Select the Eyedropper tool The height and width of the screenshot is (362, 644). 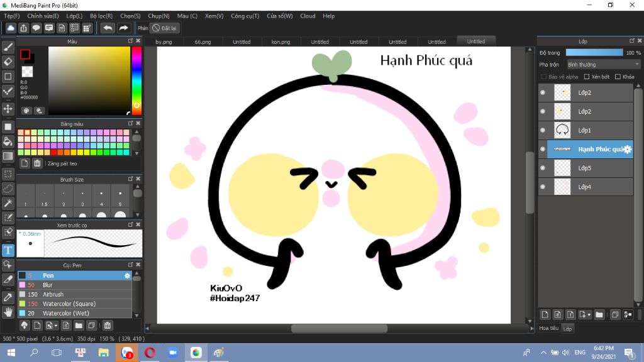click(8, 297)
